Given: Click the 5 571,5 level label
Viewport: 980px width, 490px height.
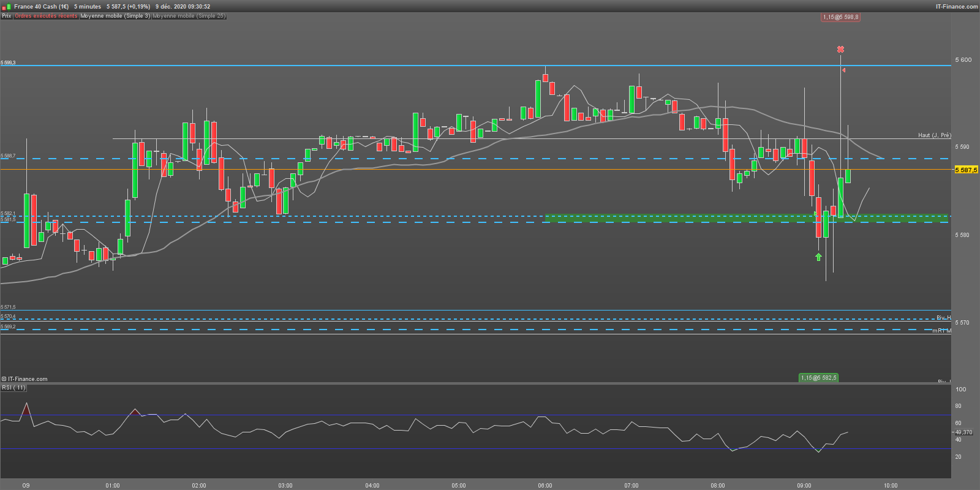Looking at the screenshot, I should pos(8,307).
